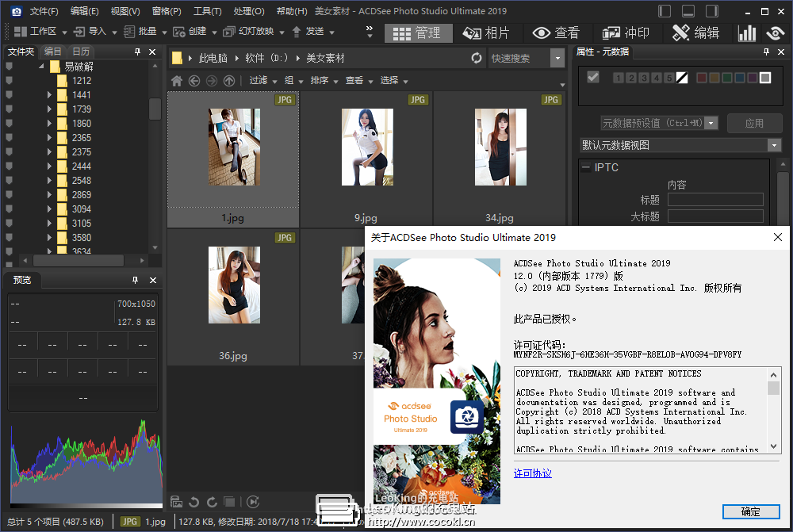Click the Workspace (工作区) toolbar icon
Screen dimensions: 793x532
click(21, 32)
